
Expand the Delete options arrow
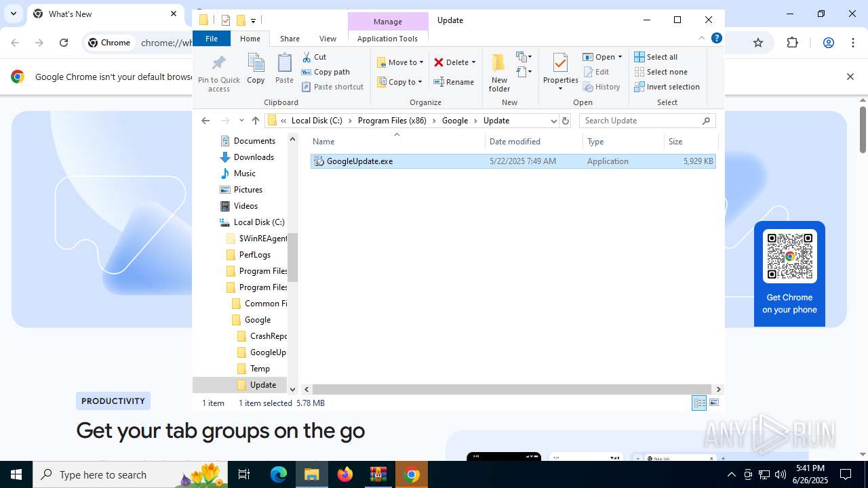(473, 62)
